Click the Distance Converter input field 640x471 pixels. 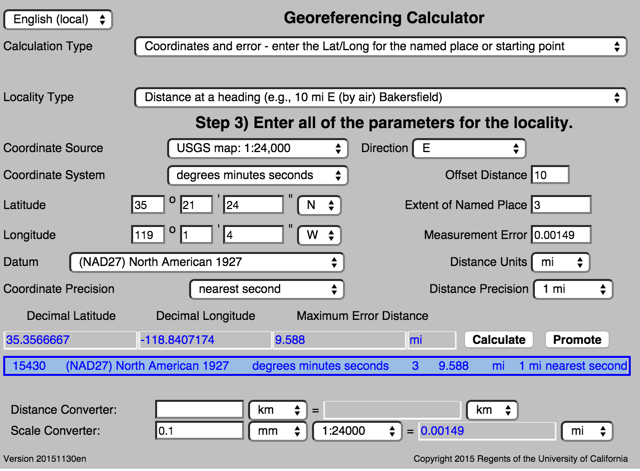coord(200,410)
